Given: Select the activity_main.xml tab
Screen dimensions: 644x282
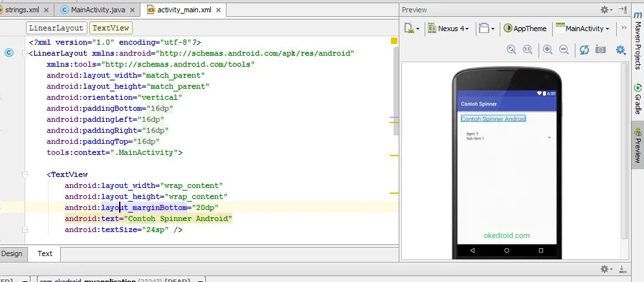Looking at the screenshot, I should (x=184, y=10).
